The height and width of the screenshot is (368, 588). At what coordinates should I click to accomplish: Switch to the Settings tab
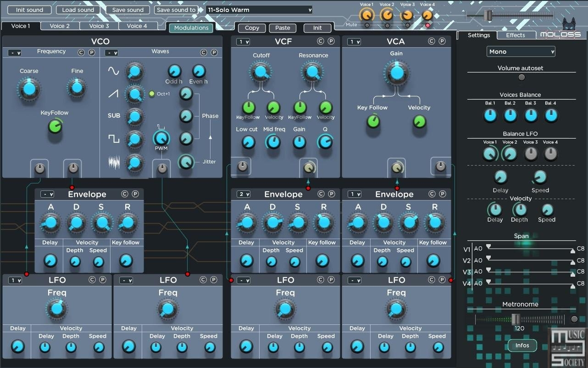point(478,35)
